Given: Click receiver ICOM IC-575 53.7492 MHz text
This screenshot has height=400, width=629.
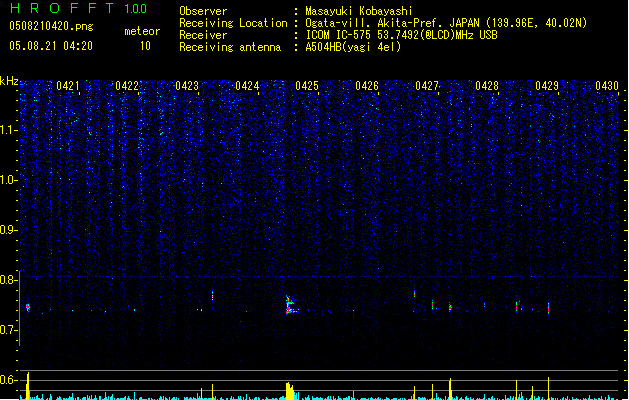Looking at the screenshot, I should click(401, 35).
